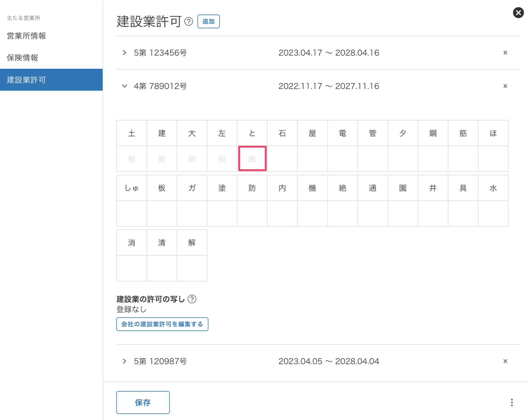Remove the permit 5第 120987号
Screen dimensions: 528x420
coord(505,361)
